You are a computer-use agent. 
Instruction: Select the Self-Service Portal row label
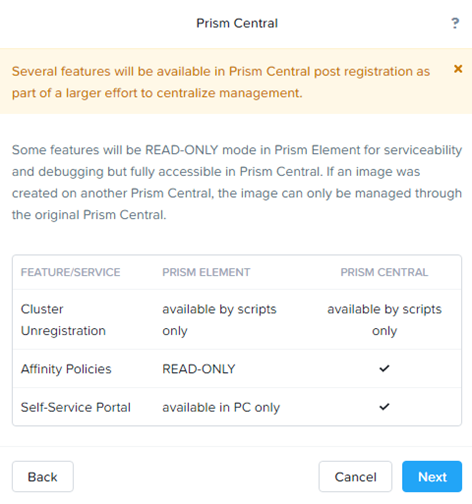click(76, 407)
